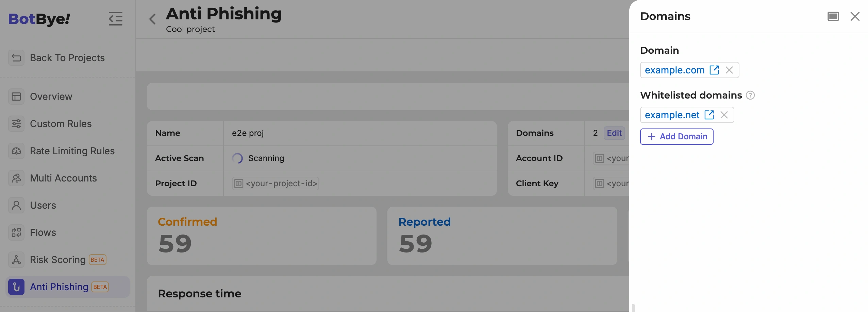Click external link icon for example.net
The image size is (868, 312).
[x=709, y=115]
